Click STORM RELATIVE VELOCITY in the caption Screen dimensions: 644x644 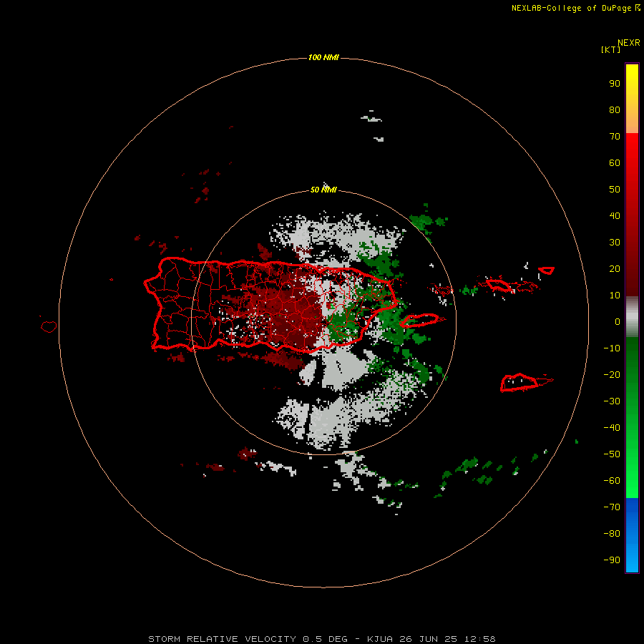click(223, 639)
